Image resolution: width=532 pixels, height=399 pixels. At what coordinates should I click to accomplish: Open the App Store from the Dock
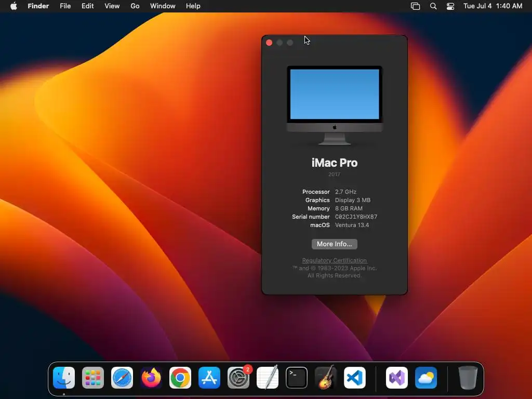(x=209, y=378)
